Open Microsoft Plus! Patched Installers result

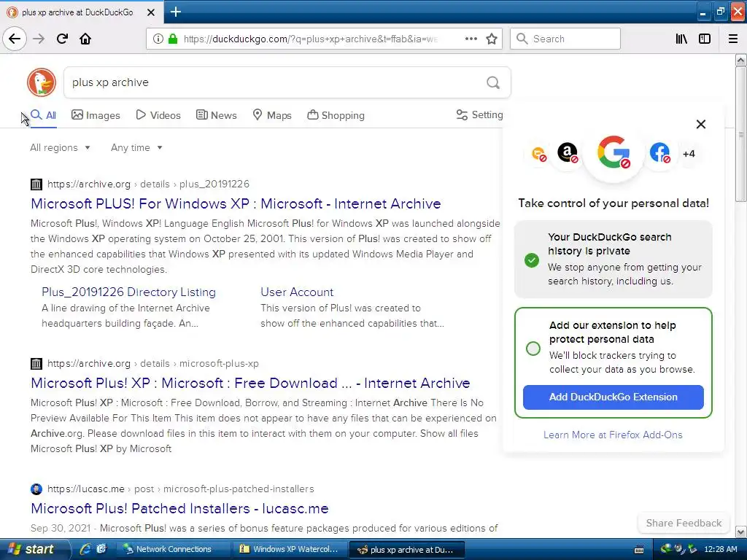(x=179, y=508)
